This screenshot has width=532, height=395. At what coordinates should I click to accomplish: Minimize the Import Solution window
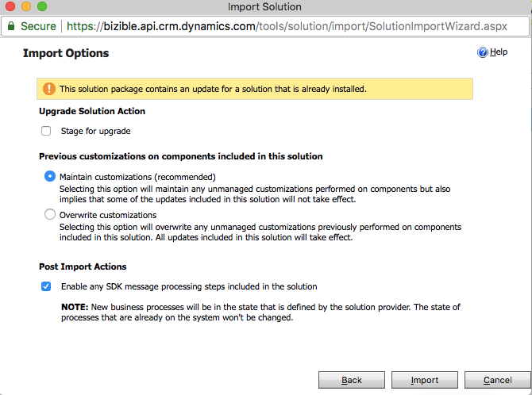pyautogui.click(x=26, y=7)
